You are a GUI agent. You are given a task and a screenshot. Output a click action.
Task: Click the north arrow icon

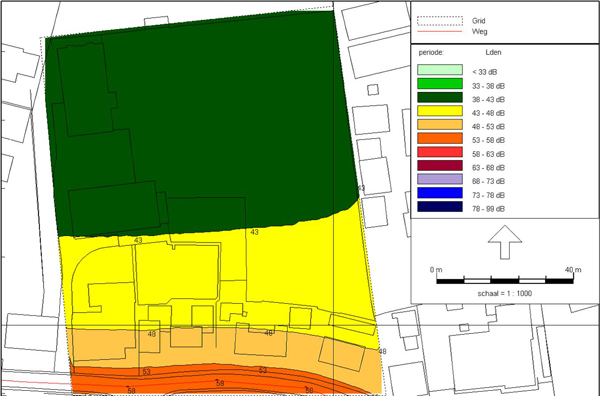(x=505, y=242)
